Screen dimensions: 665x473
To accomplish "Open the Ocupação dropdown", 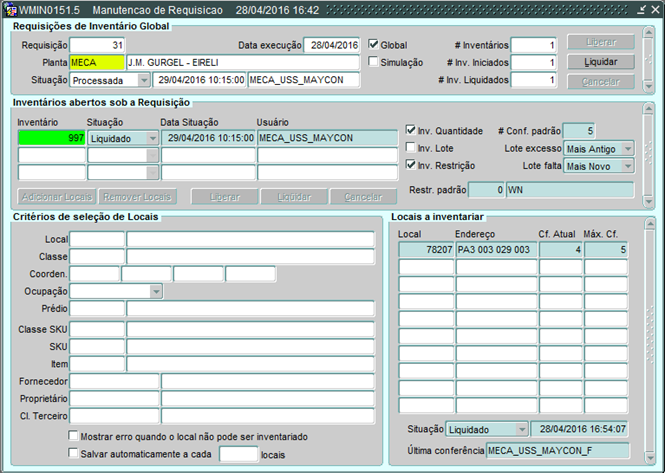I will click(155, 291).
